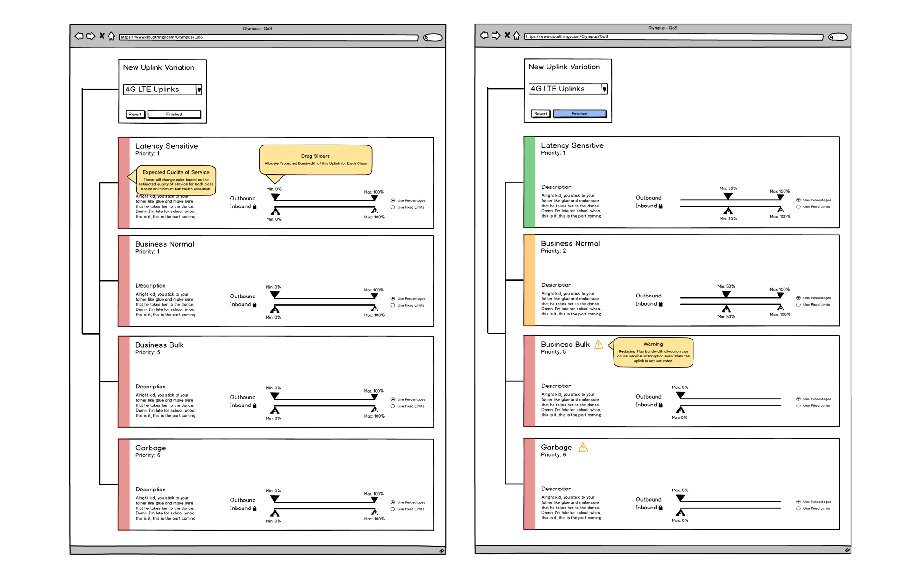Click search box icon in right browser window
The image size is (924, 581).
pyautogui.click(x=838, y=37)
